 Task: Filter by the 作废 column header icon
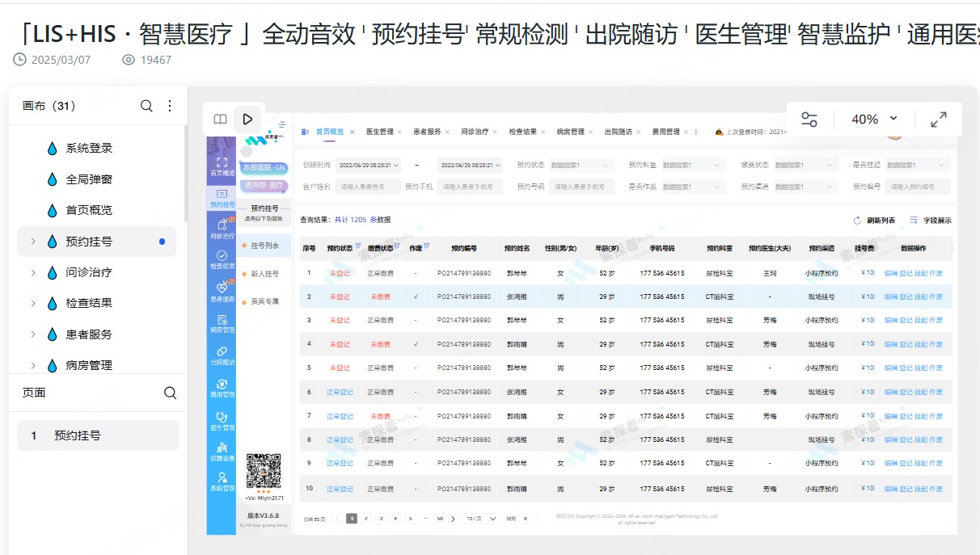pyautogui.click(x=427, y=246)
